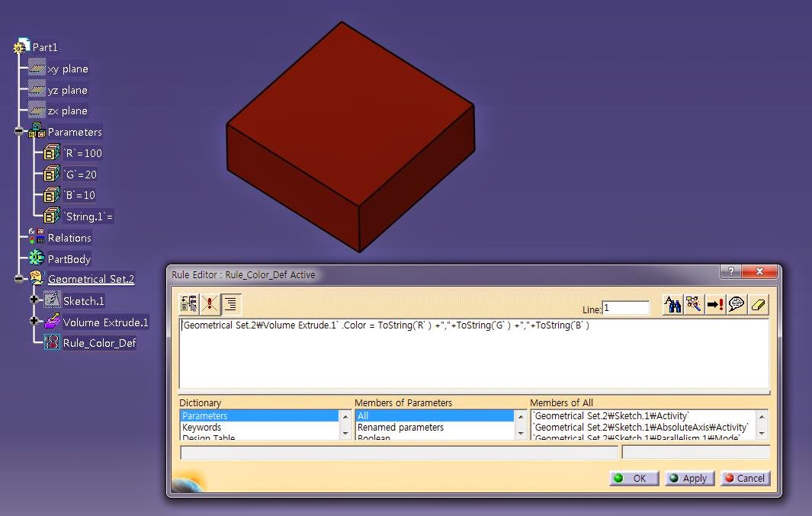This screenshot has height=516, width=812.
Task: Expand the Volume Extrude.1 tree node
Action: coord(34,321)
